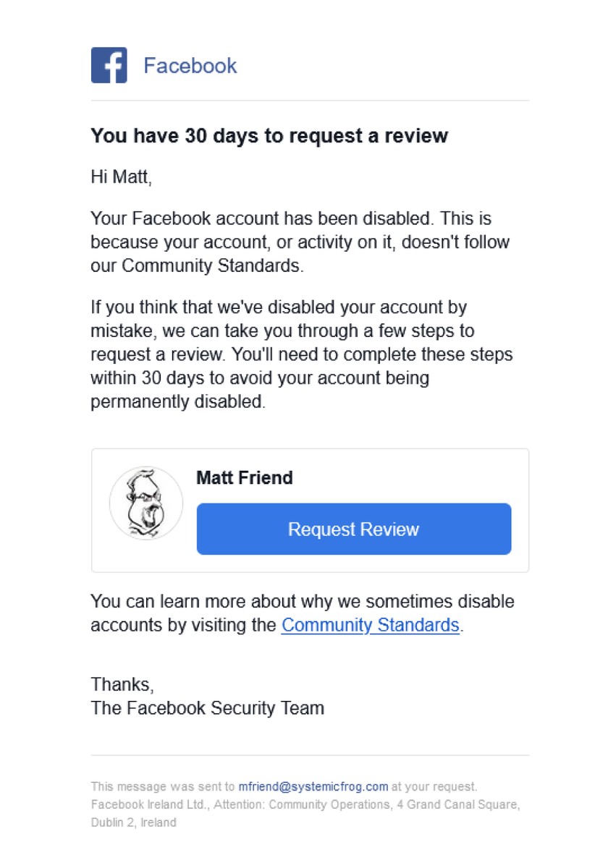Screen dimensions: 608x868
Task: Click the Facebook logo icon
Action: point(109,65)
